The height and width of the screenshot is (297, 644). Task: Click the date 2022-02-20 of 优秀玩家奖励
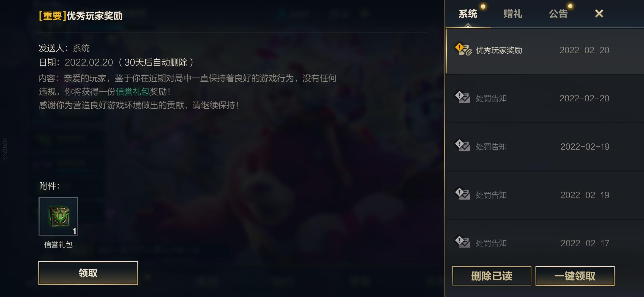(x=584, y=50)
